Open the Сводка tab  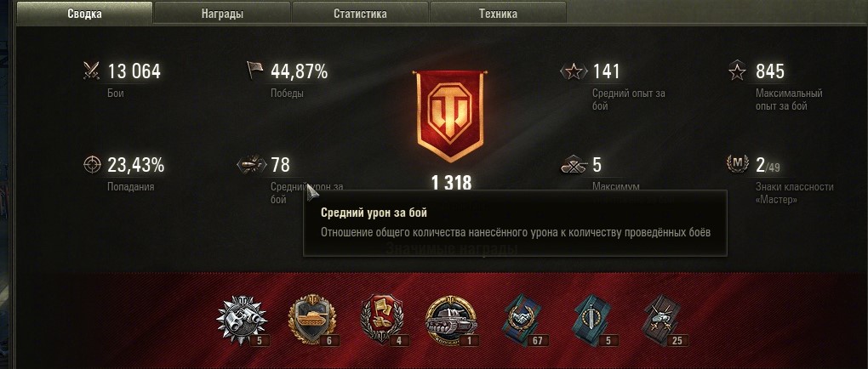coord(85,14)
